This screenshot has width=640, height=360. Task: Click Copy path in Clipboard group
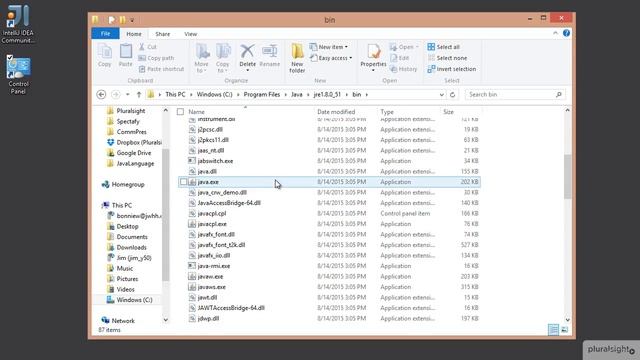[156, 58]
